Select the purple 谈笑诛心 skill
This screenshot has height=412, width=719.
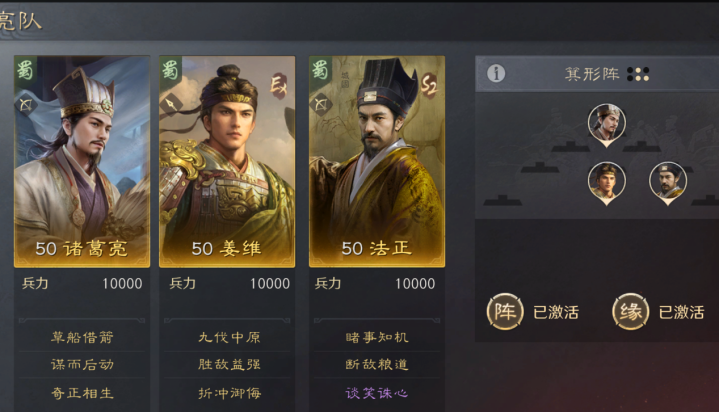(x=376, y=393)
